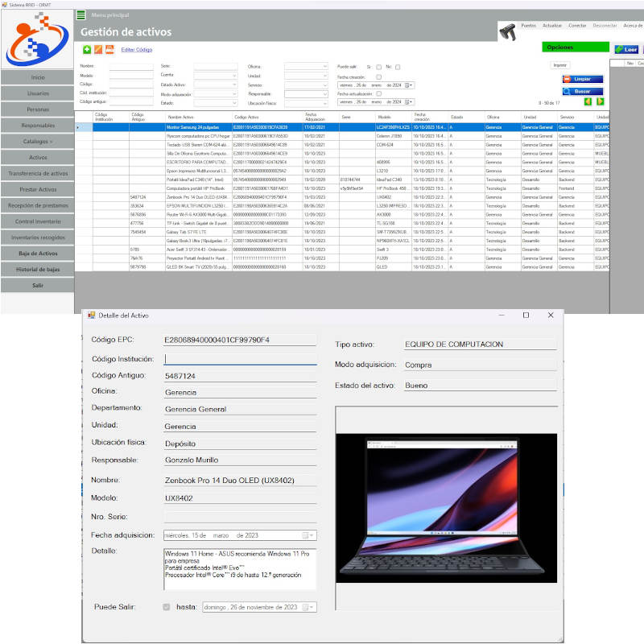Select the row with Código Antiguo 353634

pos(342,206)
